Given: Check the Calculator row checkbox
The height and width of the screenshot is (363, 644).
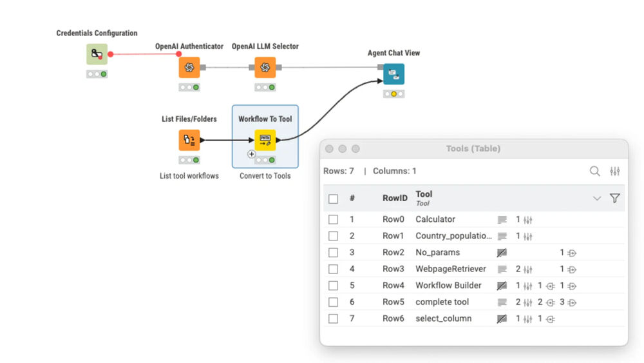Looking at the screenshot, I should coord(333,219).
